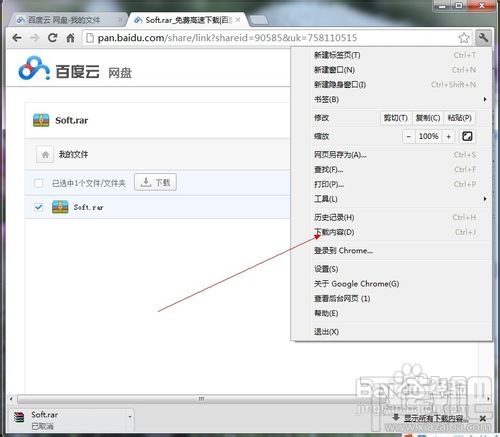Image resolution: width=500 pixels, height=437 pixels.
Task: Close the Soft.rar browser tab
Action: pyautogui.click(x=238, y=20)
